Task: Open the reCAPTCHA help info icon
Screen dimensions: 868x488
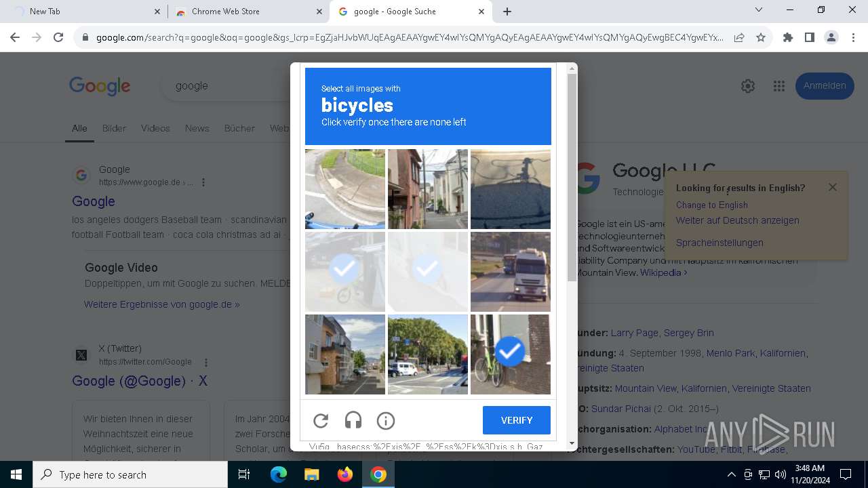Action: click(x=386, y=421)
